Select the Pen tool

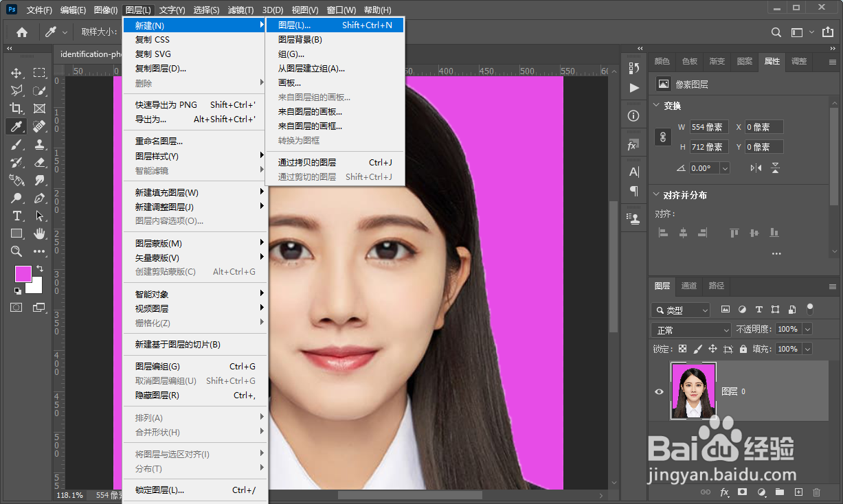40,198
